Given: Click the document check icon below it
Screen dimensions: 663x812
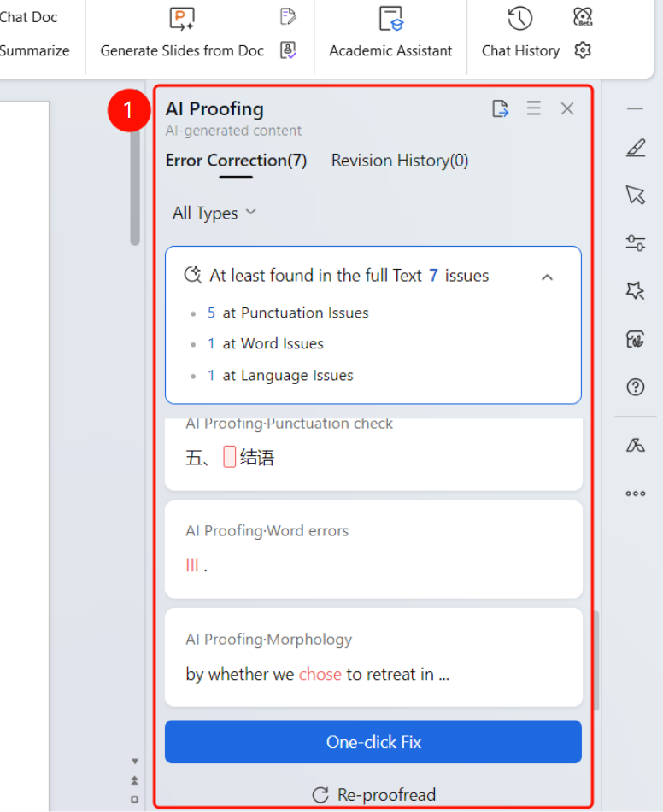Looking at the screenshot, I should (x=288, y=50).
